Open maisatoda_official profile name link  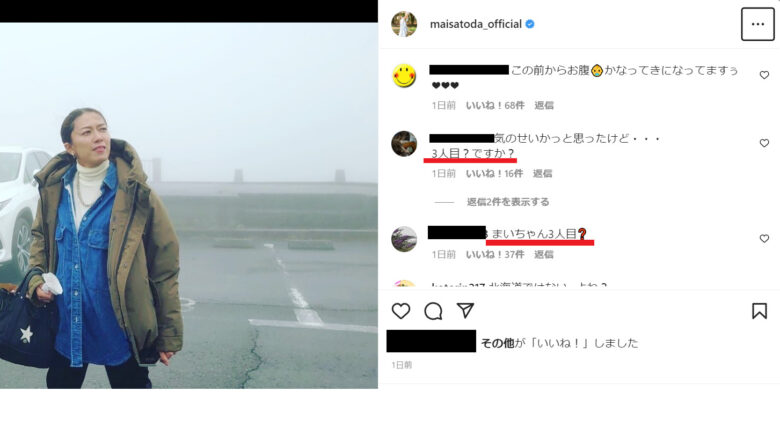point(476,24)
